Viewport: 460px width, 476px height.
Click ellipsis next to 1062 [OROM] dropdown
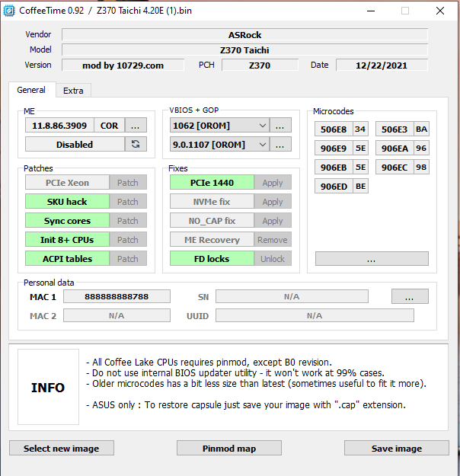280,126
